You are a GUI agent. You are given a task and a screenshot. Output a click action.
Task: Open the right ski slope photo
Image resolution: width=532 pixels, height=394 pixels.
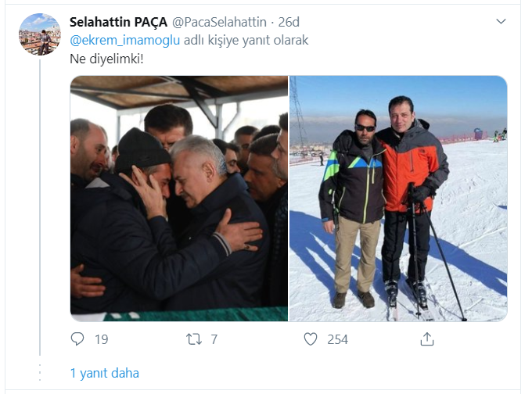coord(398,199)
